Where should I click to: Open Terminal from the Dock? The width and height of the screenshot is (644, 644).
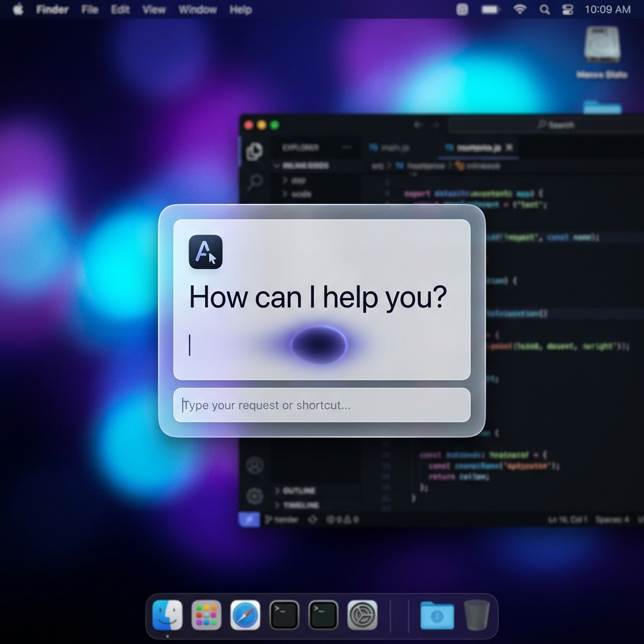tap(284, 616)
